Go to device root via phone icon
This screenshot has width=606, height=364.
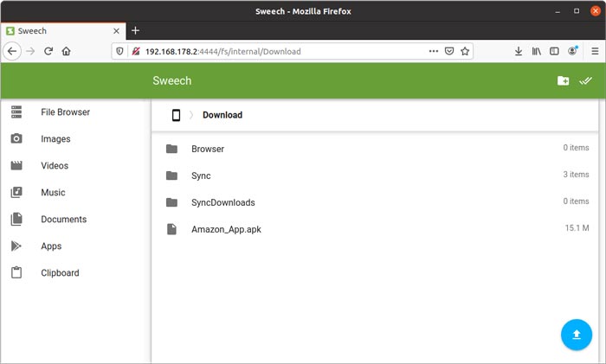[176, 115]
